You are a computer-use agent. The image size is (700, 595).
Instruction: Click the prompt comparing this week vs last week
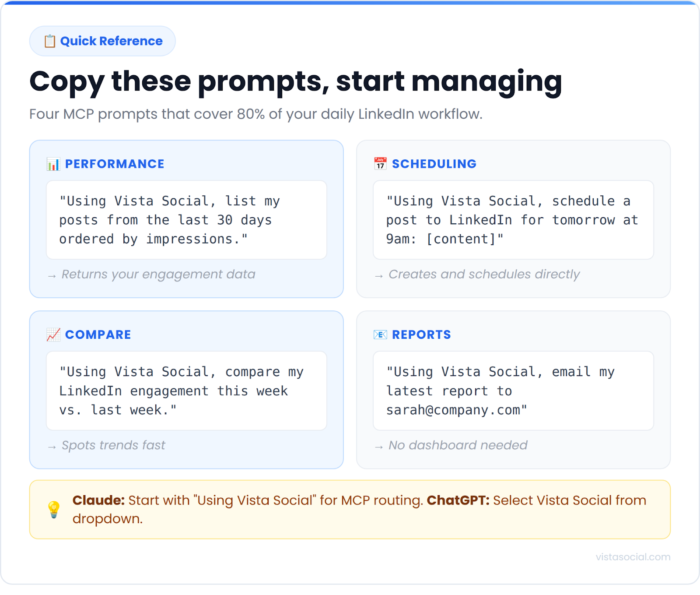[186, 391]
